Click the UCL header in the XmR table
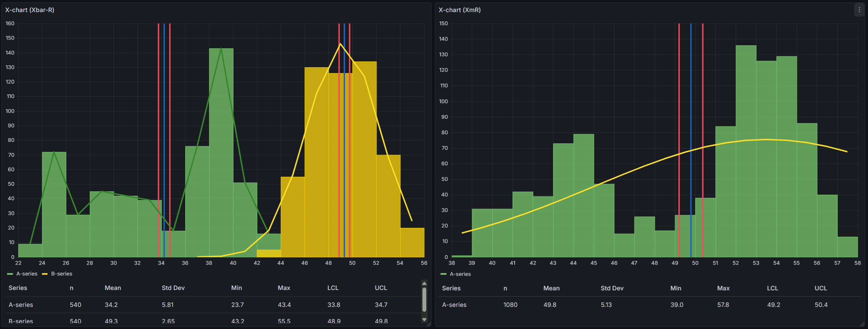The image size is (868, 329). (x=820, y=288)
